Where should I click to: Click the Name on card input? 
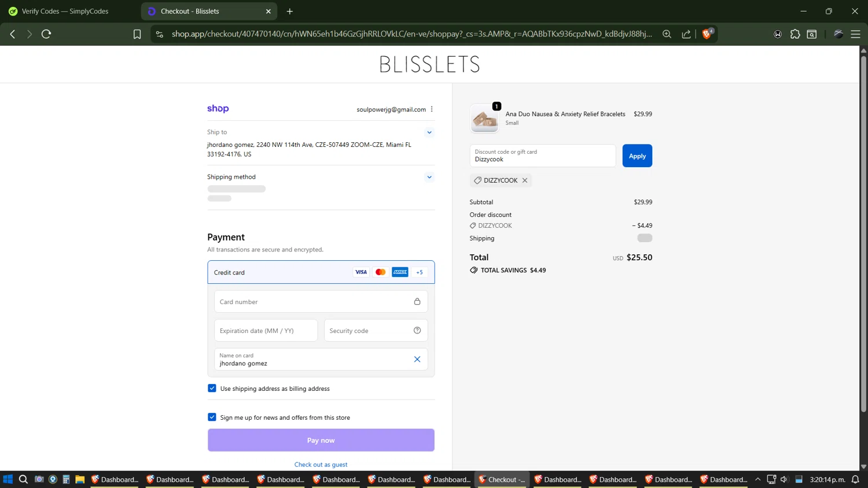click(x=321, y=359)
